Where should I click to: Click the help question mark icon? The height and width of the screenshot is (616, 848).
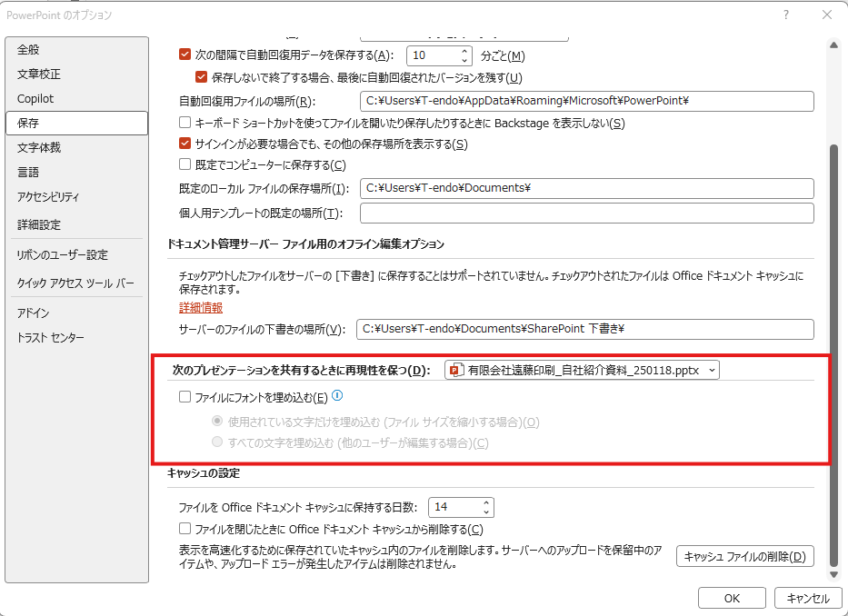tap(785, 15)
